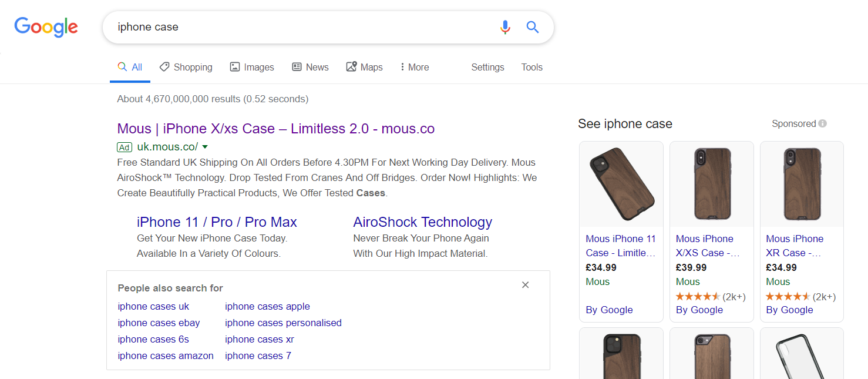Start voice search with microphone icon

[x=505, y=27]
